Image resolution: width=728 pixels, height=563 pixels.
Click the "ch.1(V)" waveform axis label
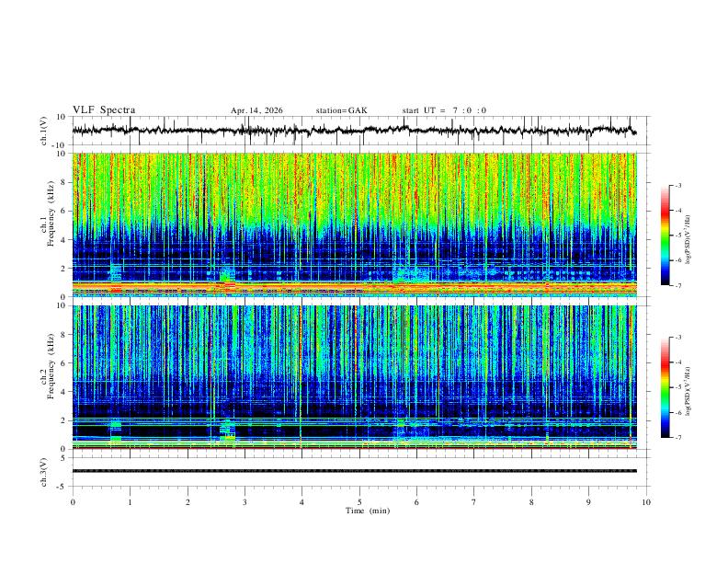tap(44, 131)
